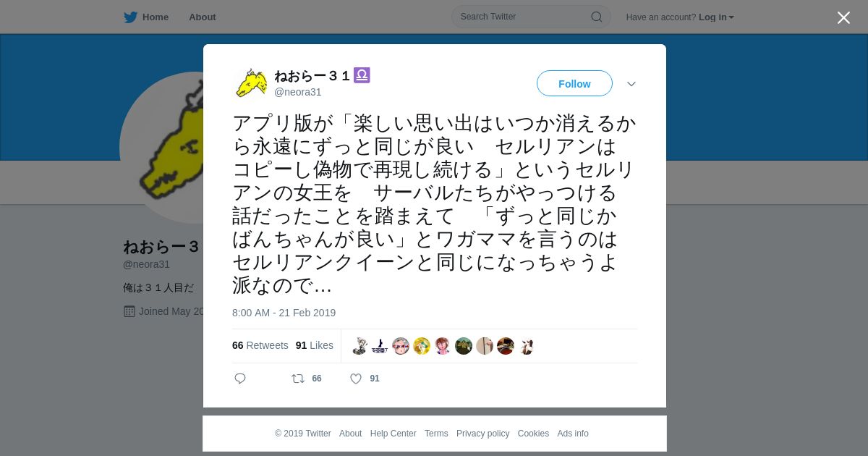The width and height of the screenshot is (868, 456).
Task: Open the About menu item in header
Action: (x=202, y=17)
